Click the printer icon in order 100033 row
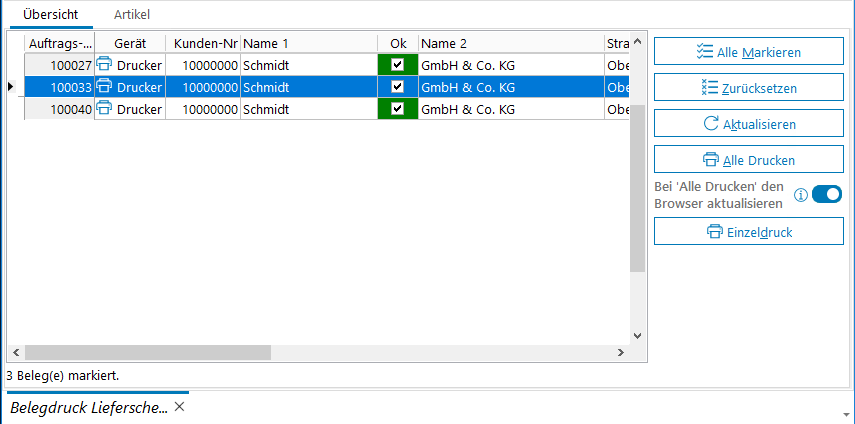The height and width of the screenshot is (424, 855). [x=104, y=87]
